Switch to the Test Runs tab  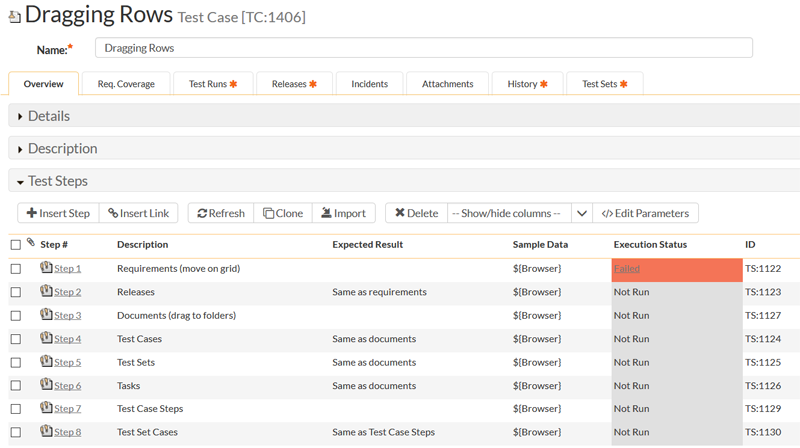click(x=213, y=84)
